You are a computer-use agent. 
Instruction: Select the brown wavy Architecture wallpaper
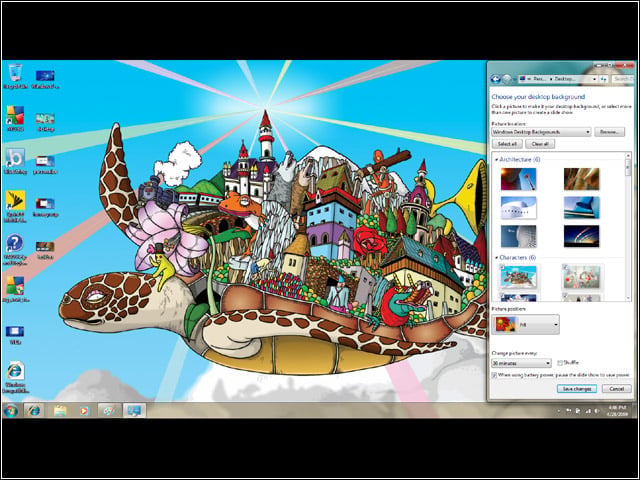(x=581, y=179)
